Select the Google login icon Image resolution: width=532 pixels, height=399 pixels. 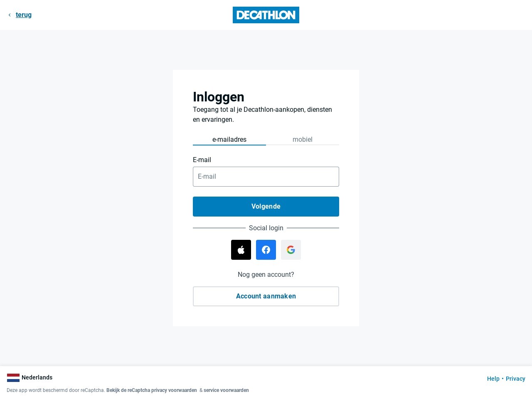(x=291, y=250)
